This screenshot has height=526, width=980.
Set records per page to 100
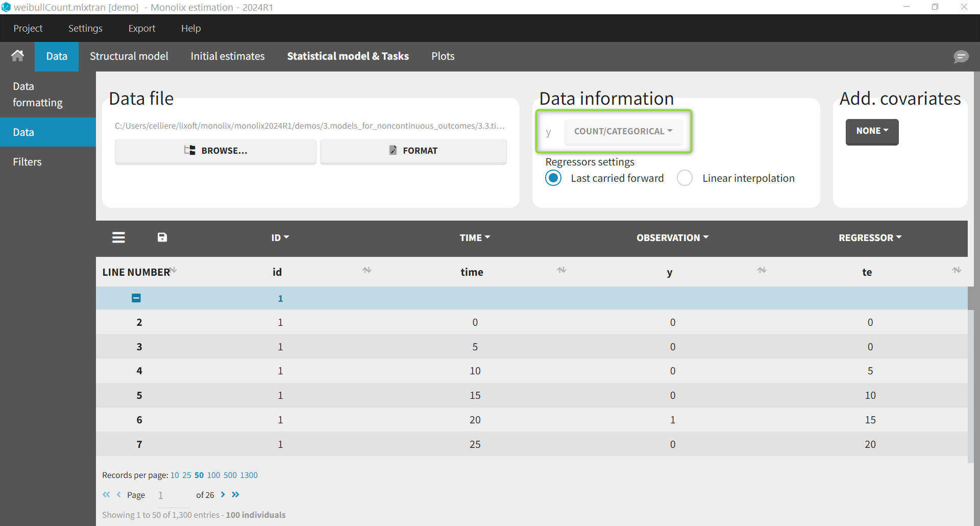tap(213, 475)
